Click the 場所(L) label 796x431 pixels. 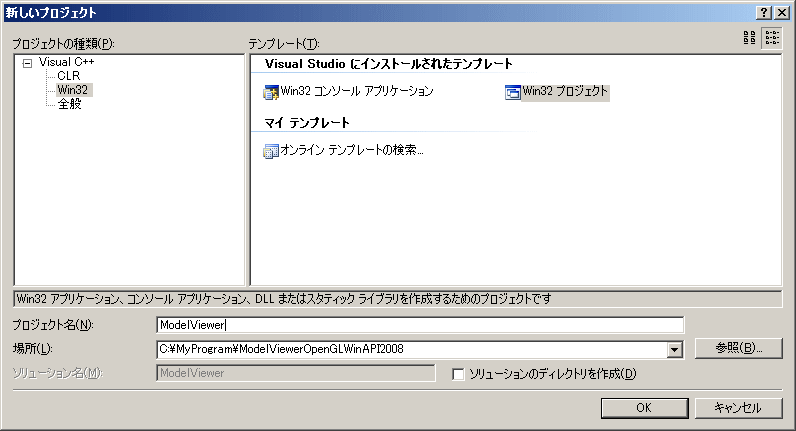[x=32, y=349]
